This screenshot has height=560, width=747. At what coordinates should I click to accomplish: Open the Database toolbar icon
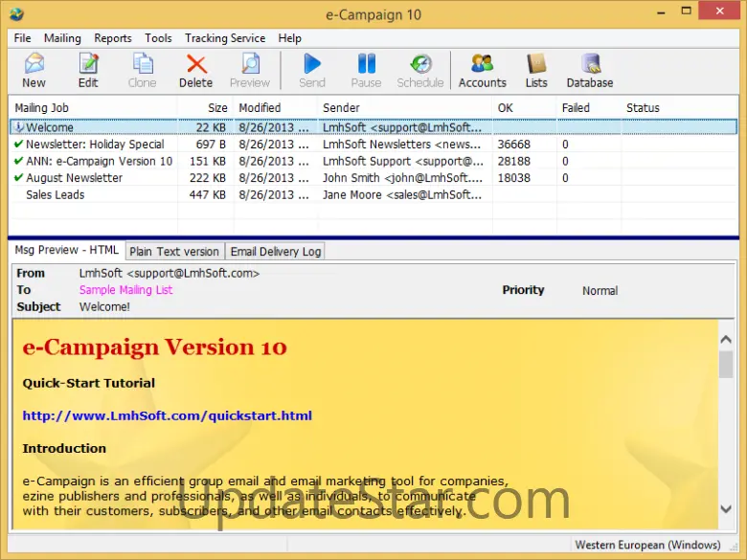[590, 71]
